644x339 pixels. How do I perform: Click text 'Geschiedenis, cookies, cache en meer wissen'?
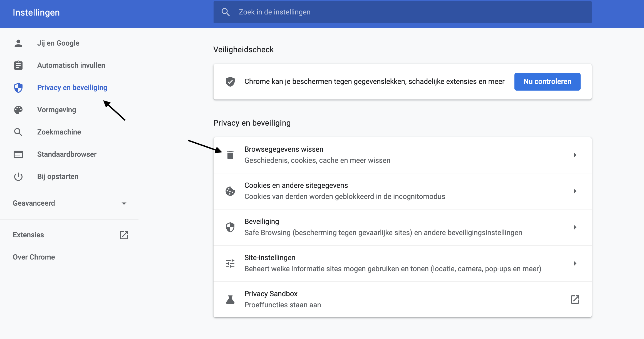click(x=317, y=160)
